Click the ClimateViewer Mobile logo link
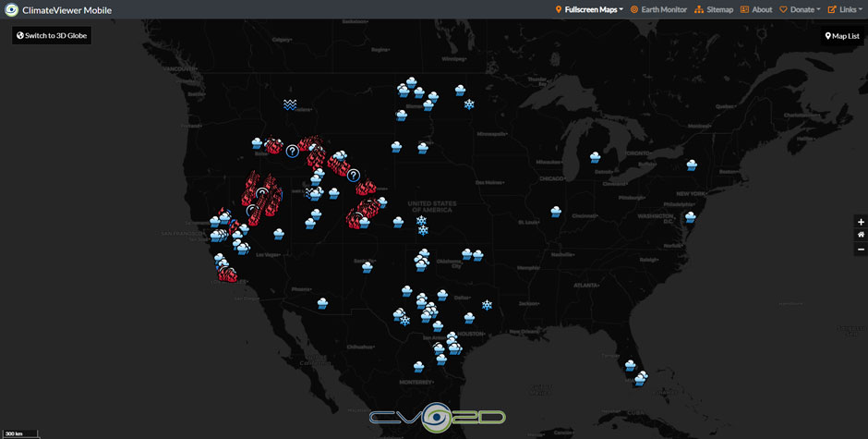Screen dimensions: 868x439 [58, 10]
